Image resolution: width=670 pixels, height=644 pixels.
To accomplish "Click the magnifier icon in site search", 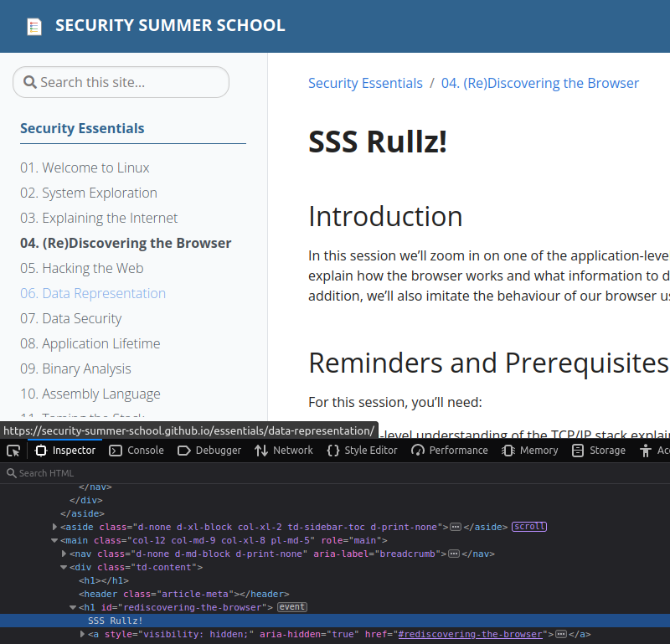I will click(29, 82).
